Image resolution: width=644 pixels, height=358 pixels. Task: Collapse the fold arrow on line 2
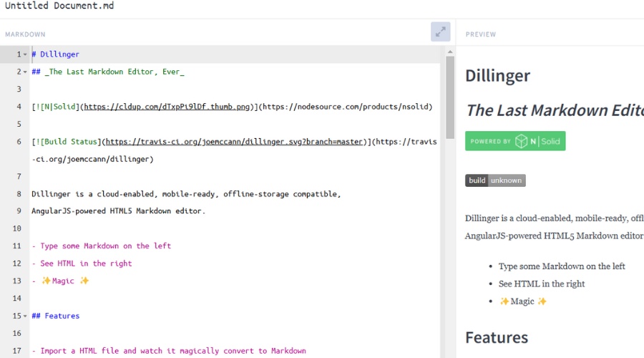(x=25, y=72)
